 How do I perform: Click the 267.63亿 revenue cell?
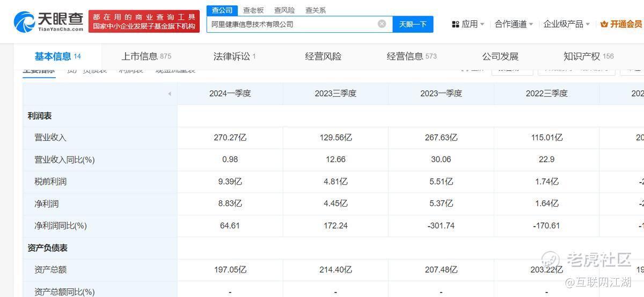pos(441,137)
